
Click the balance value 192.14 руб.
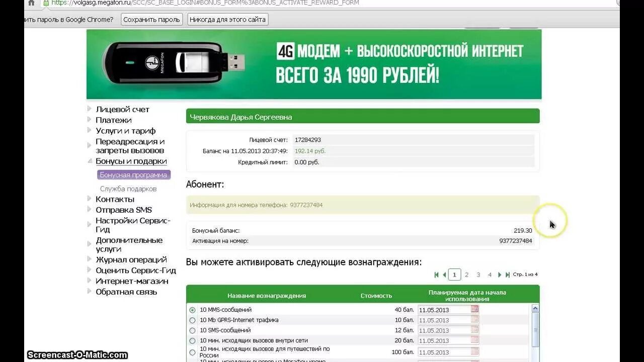click(310, 151)
